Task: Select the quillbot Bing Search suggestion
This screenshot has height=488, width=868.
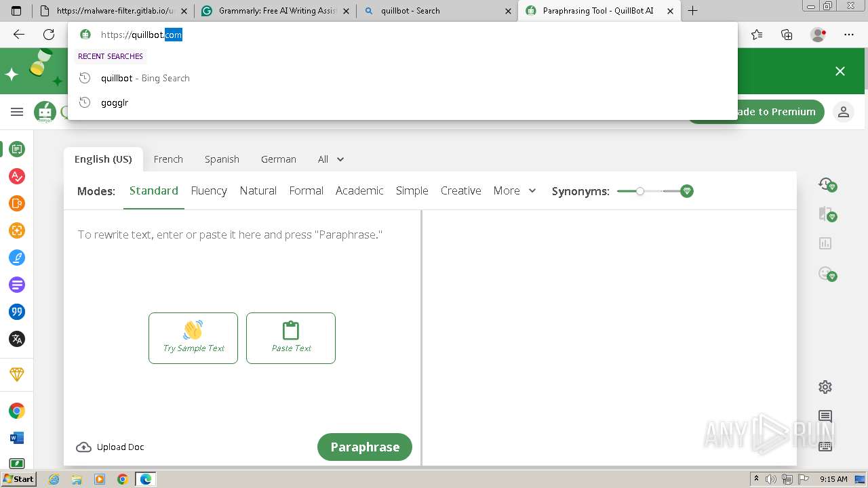Action: [403, 78]
